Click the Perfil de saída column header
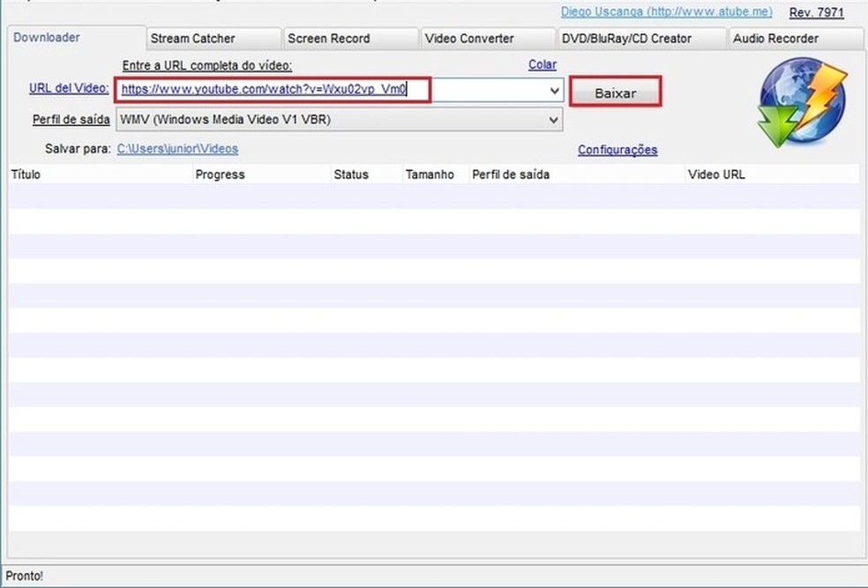Image resolution: width=868 pixels, height=588 pixels. pyautogui.click(x=577, y=175)
